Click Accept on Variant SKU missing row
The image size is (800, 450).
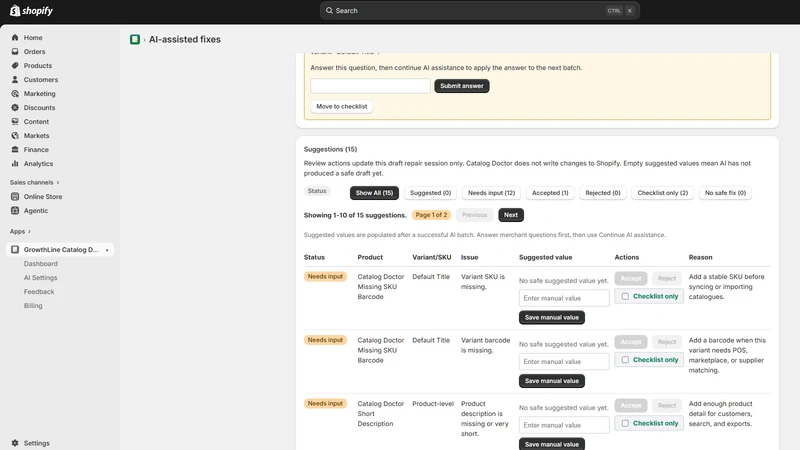pos(631,278)
